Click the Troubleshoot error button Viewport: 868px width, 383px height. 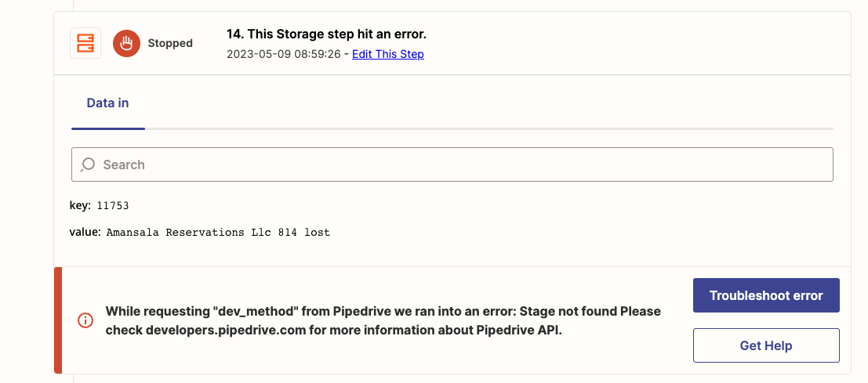pos(766,295)
